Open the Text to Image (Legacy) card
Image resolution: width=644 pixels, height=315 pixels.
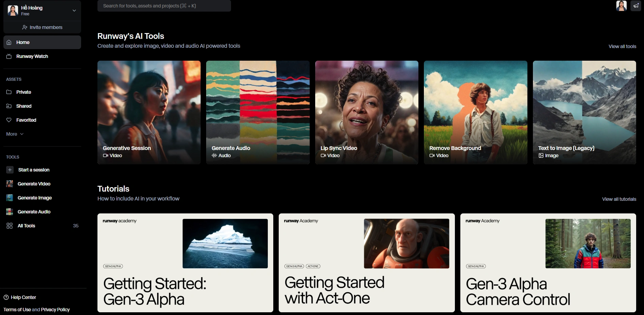[584, 112]
